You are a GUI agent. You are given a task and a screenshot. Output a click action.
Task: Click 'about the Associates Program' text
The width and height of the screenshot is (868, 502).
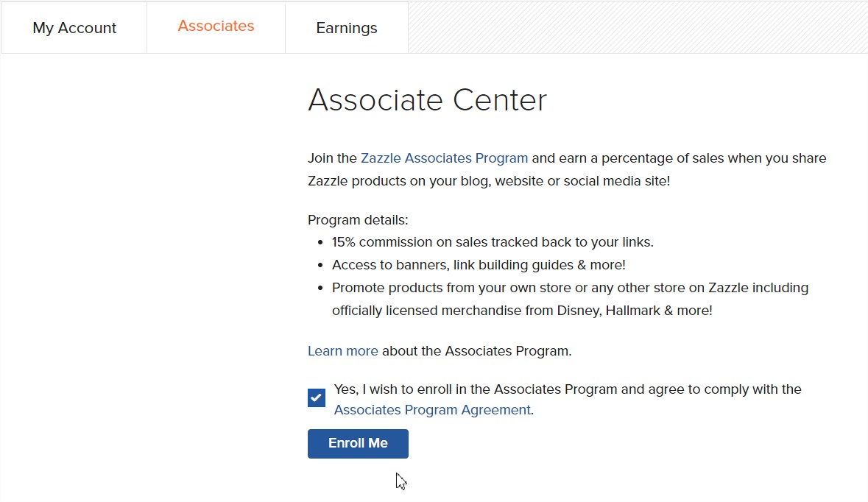476,351
